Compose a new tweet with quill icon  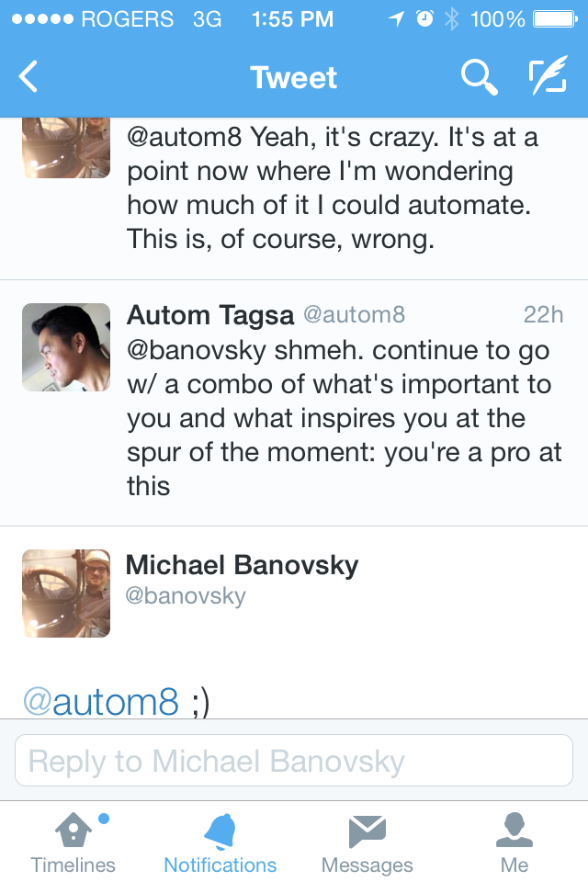coord(548,78)
